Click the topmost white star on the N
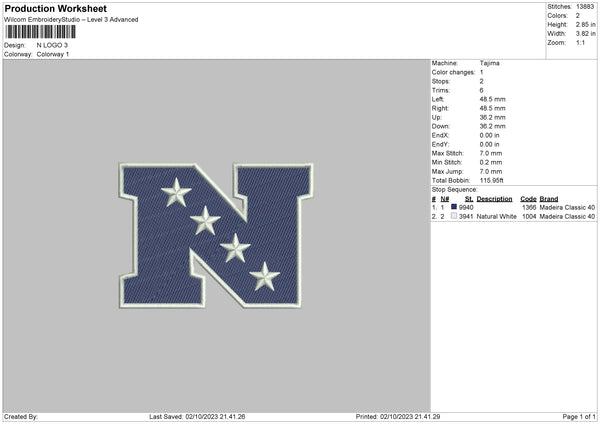 [x=176, y=192]
